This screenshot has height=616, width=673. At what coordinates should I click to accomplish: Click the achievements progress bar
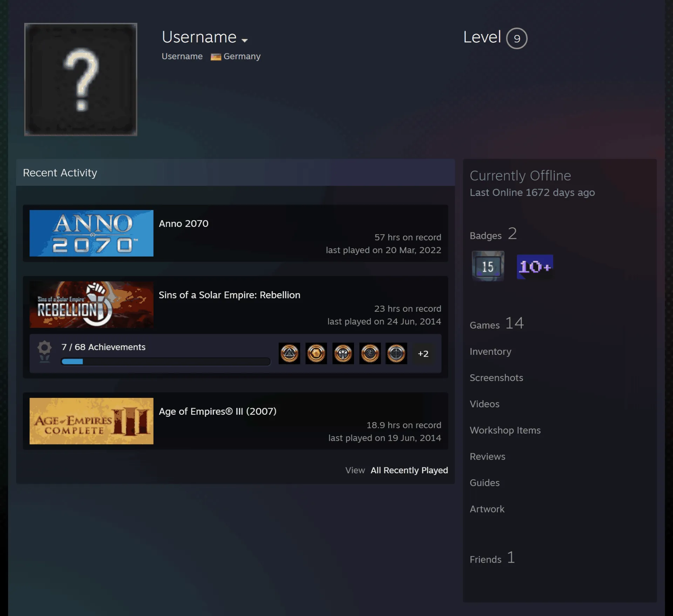(x=166, y=361)
